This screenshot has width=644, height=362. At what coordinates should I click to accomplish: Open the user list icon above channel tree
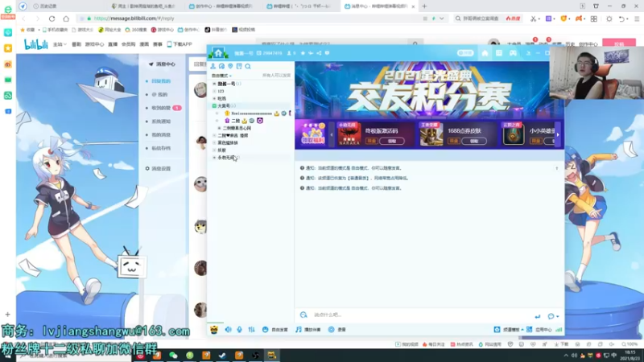coord(213,66)
